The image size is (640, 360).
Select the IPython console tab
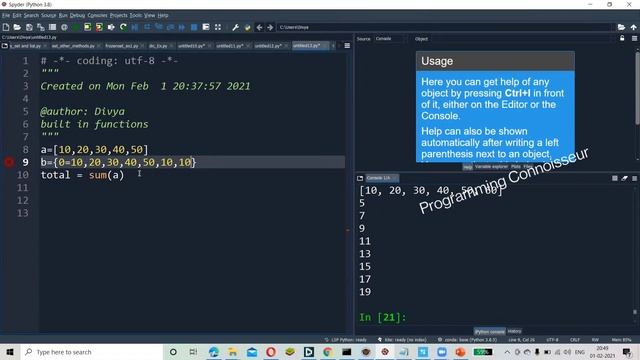(x=489, y=331)
